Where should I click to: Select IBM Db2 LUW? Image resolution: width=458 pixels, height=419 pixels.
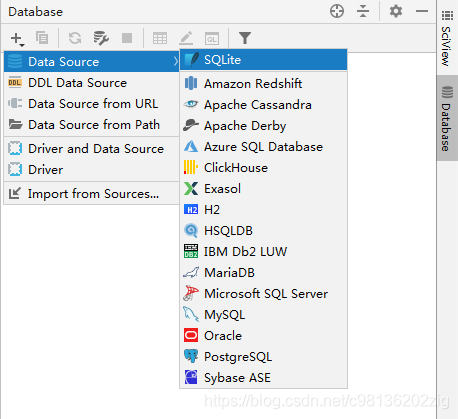pyautogui.click(x=263, y=252)
